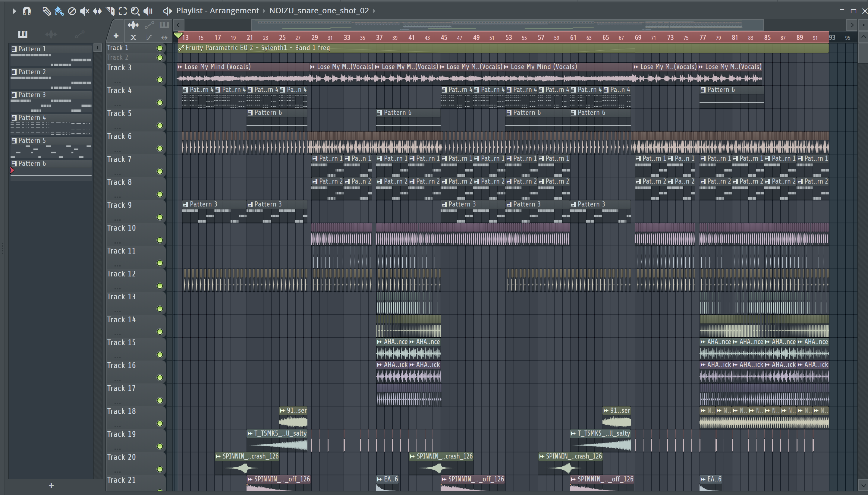Click the speaker icon before Playlist title

coord(167,11)
